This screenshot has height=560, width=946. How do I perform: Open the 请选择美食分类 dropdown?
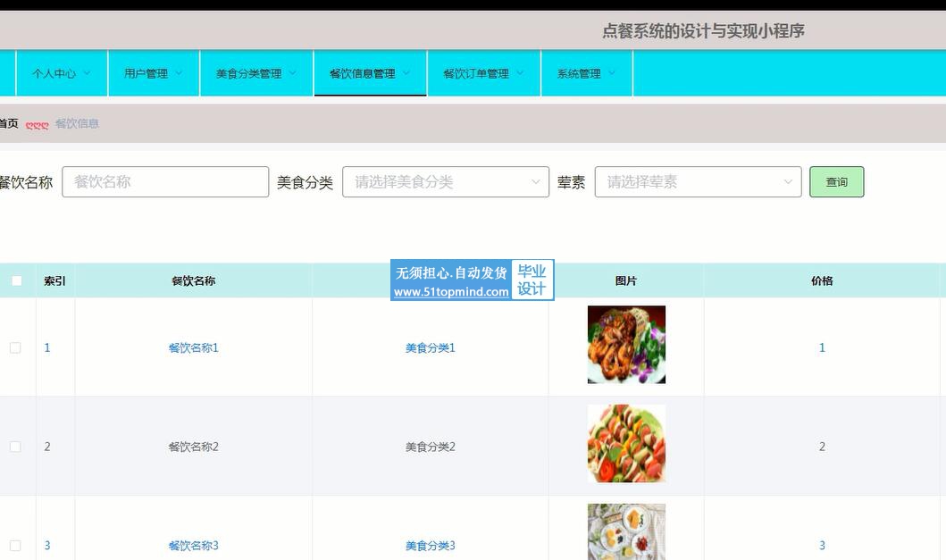coord(446,181)
